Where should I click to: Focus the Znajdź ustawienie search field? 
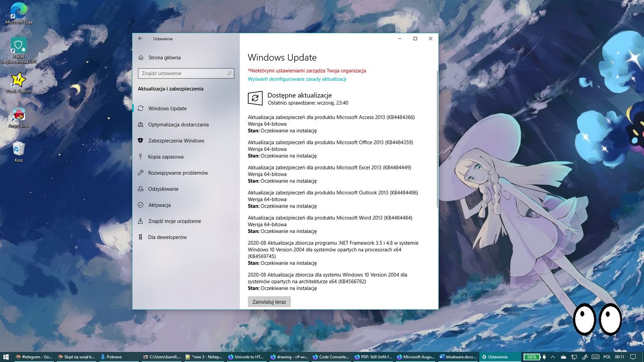click(186, 73)
